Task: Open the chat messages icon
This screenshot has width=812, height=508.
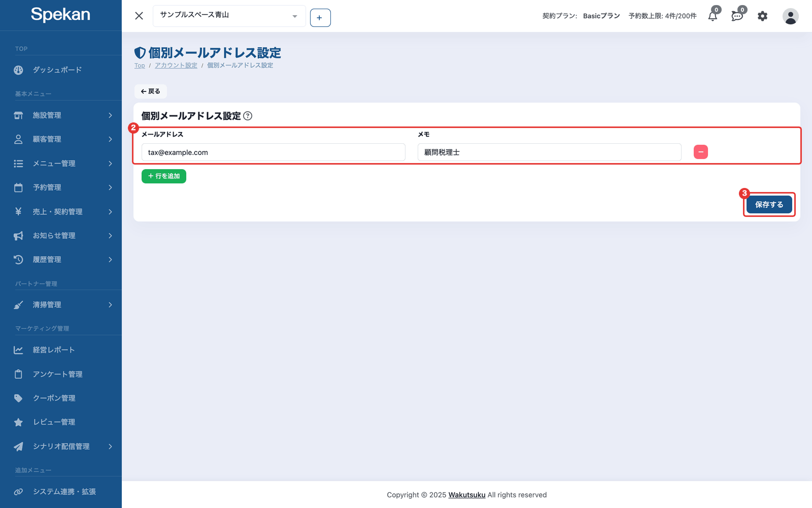Action: 737,16
